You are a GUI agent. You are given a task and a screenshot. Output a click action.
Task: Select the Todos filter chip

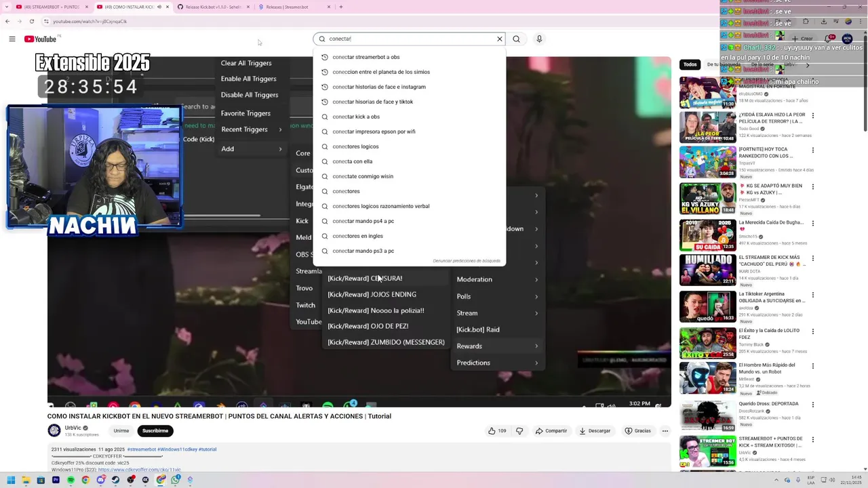point(690,64)
